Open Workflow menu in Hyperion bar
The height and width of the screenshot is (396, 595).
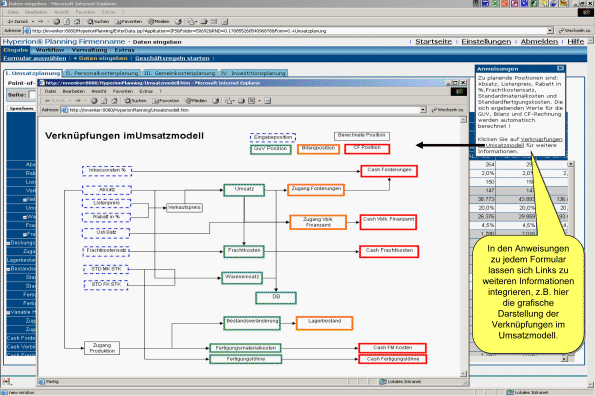pos(50,50)
